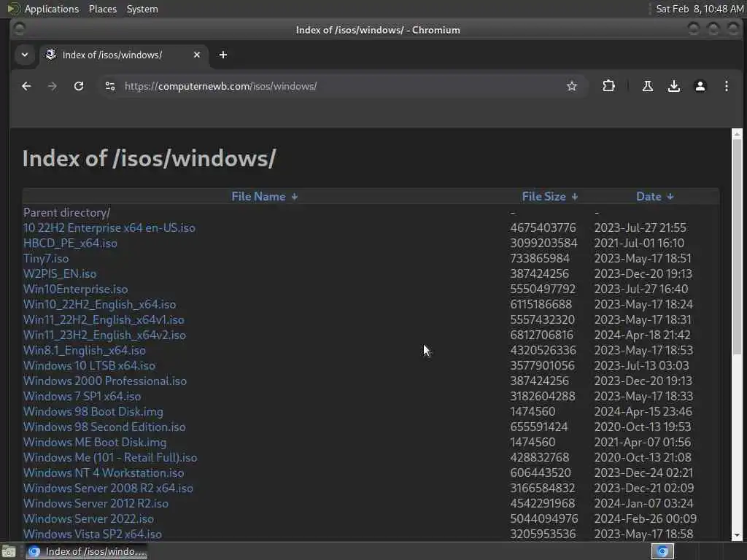Open the Extensions puzzle icon
This screenshot has width=747, height=560.
coord(608,86)
